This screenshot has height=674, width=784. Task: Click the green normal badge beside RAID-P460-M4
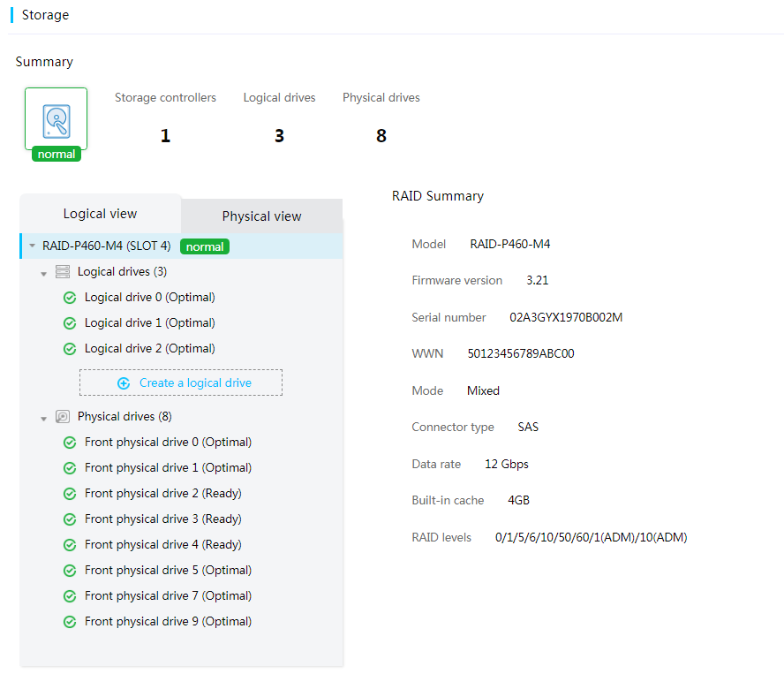pos(205,246)
